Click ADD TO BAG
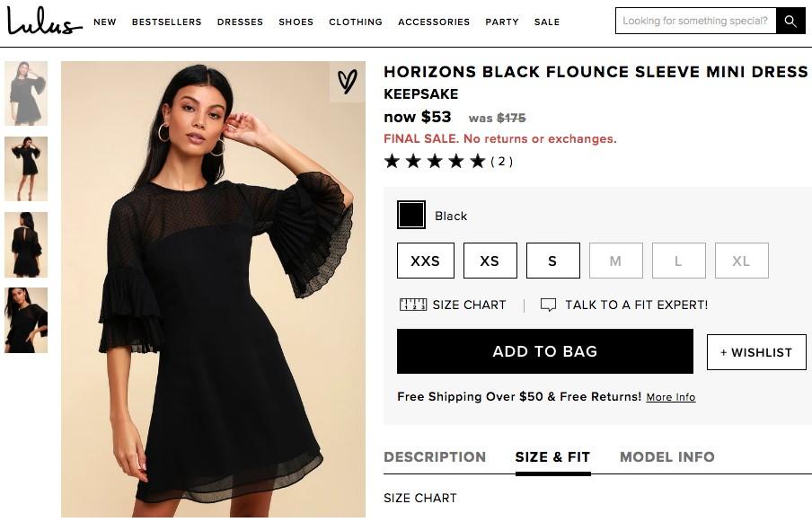 point(544,351)
